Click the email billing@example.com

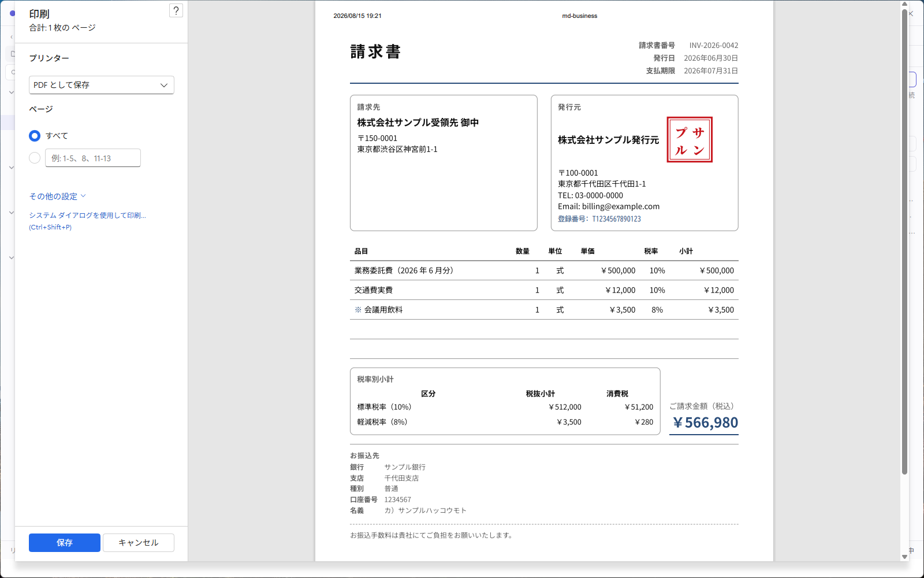point(621,206)
